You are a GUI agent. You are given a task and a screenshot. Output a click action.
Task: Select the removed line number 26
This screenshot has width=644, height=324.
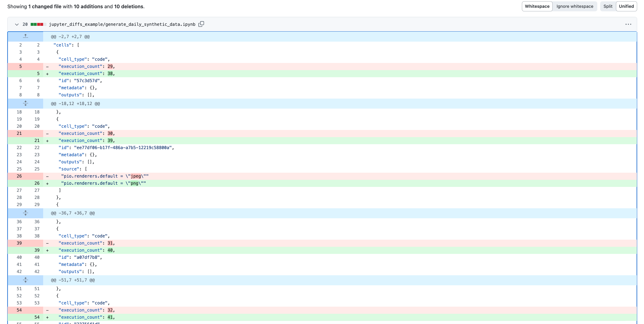click(19, 176)
